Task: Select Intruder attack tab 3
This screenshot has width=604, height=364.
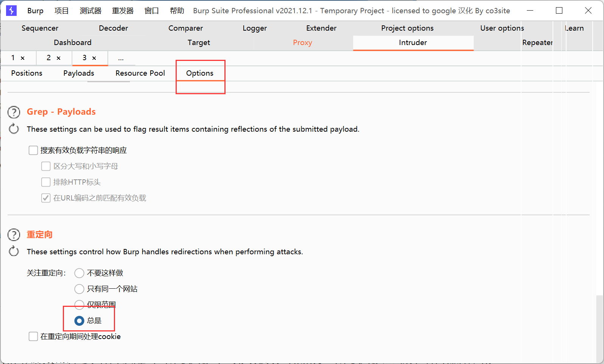Action: 84,58
